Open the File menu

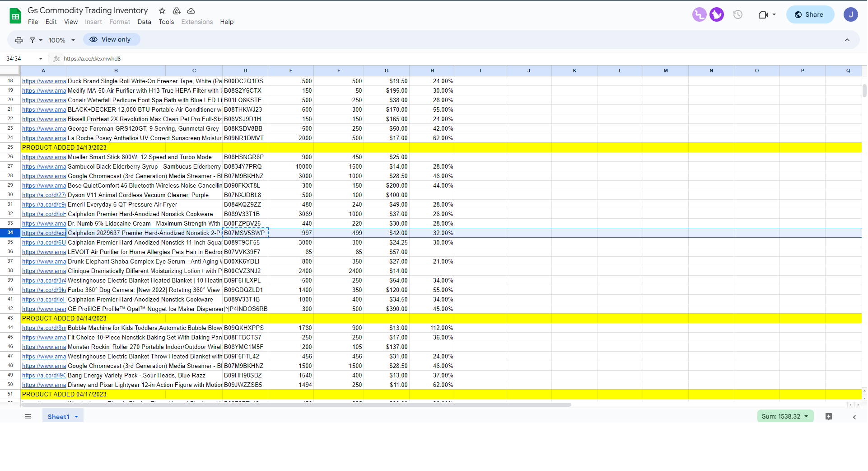pos(33,22)
